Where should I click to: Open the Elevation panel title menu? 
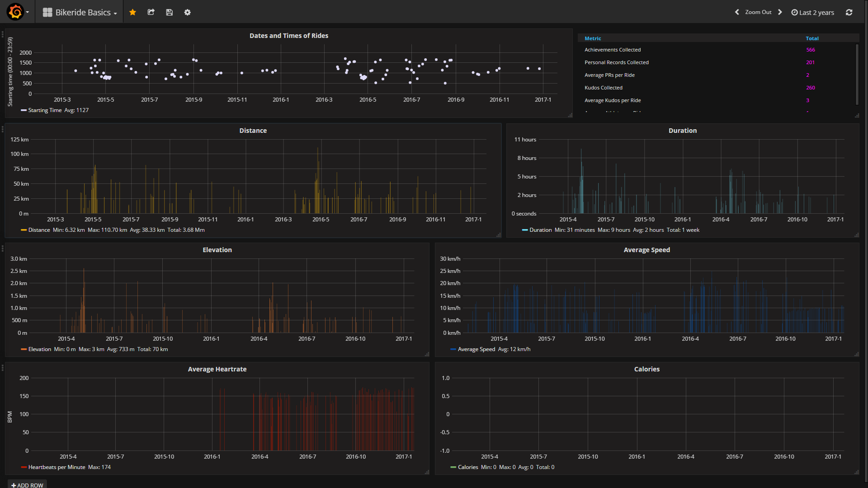click(217, 250)
